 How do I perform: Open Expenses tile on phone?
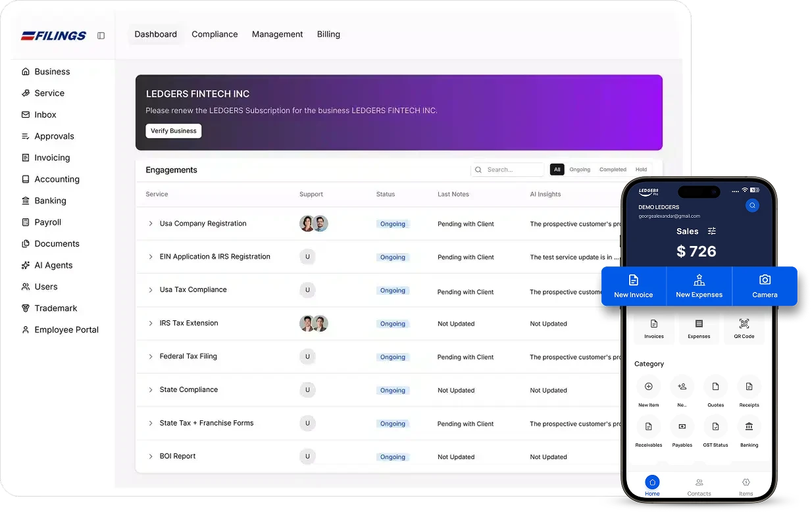[699, 328]
